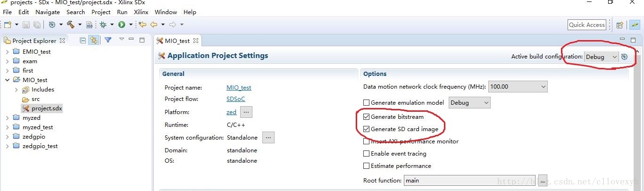Click the Root function main input field
644x191 pixels.
tap(469, 180)
